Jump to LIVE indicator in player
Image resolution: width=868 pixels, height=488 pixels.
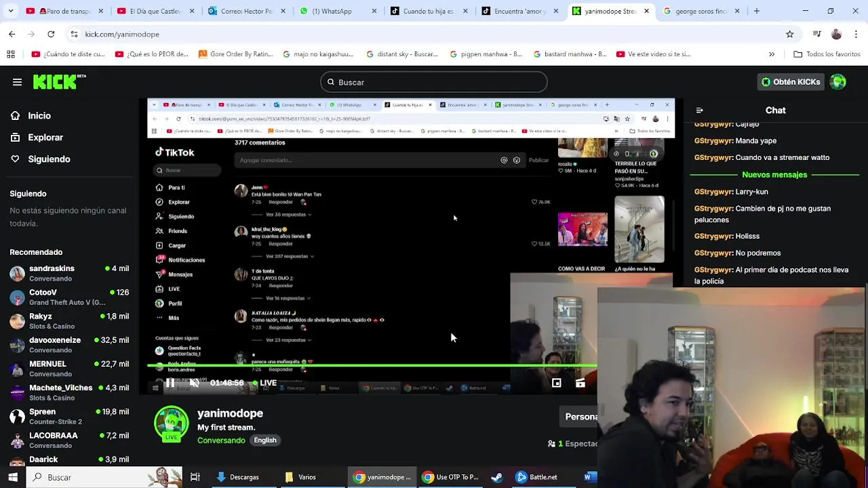[265, 383]
